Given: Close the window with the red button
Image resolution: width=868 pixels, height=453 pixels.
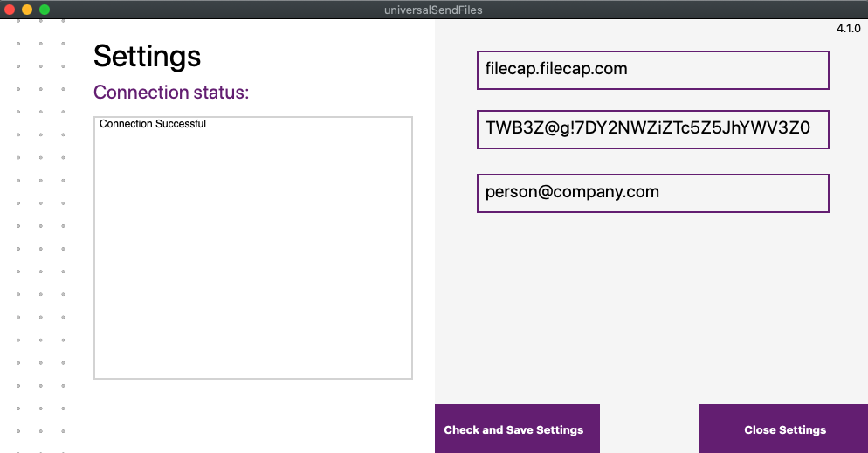Looking at the screenshot, I should point(10,10).
